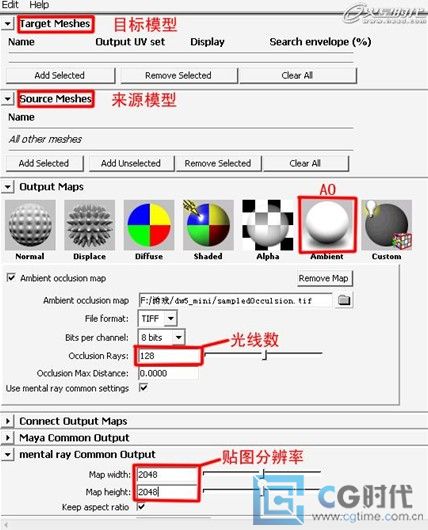Select the Normal map output icon
The height and width of the screenshot is (530, 428).
tap(30, 225)
